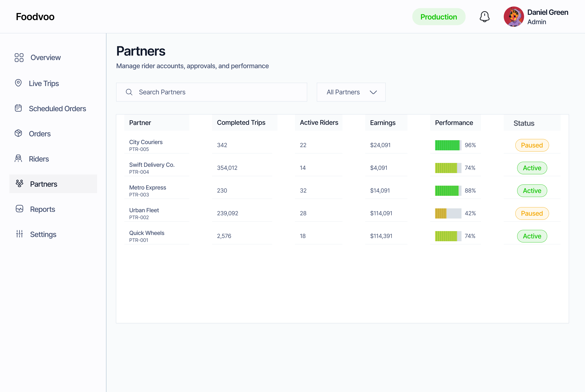585x392 pixels.
Task: Click the Live Trips location pin icon
Action: 18,83
